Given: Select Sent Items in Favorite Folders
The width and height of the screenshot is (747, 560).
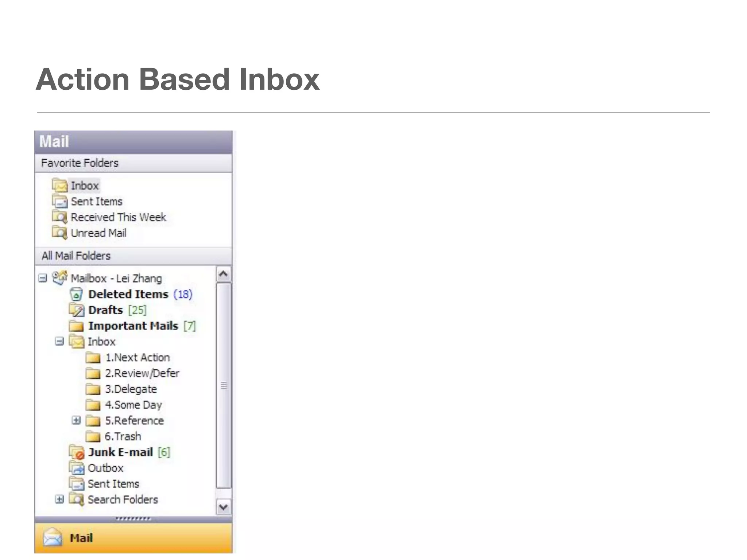Looking at the screenshot, I should point(96,201).
